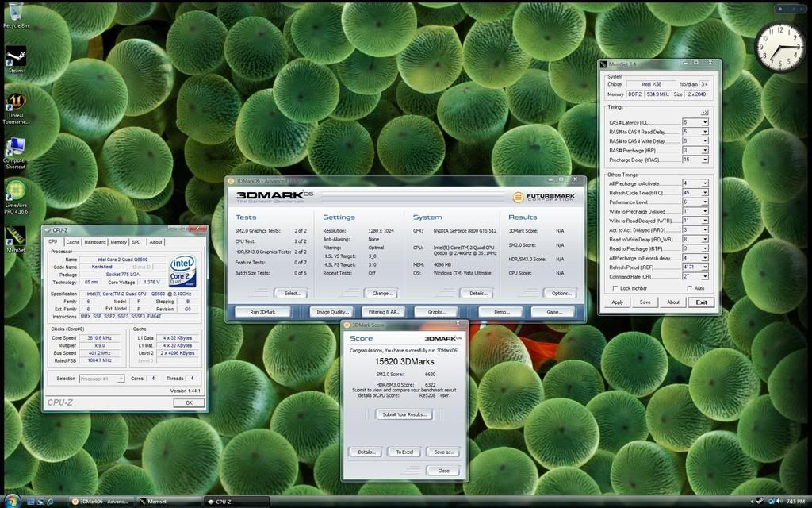Switch to the Memory tab in CPU-Z
The image size is (812, 508).
(119, 242)
